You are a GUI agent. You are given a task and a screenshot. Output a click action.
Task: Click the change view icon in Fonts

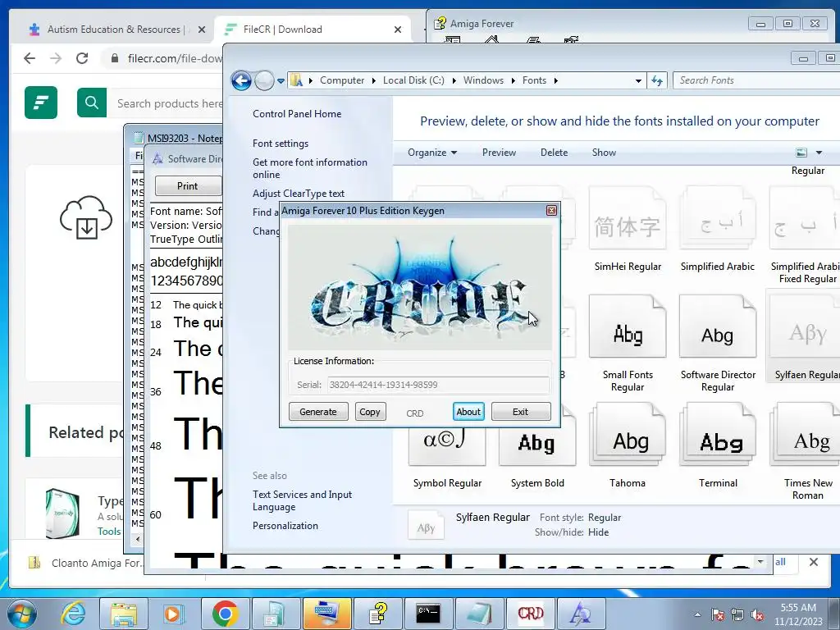pyautogui.click(x=801, y=153)
